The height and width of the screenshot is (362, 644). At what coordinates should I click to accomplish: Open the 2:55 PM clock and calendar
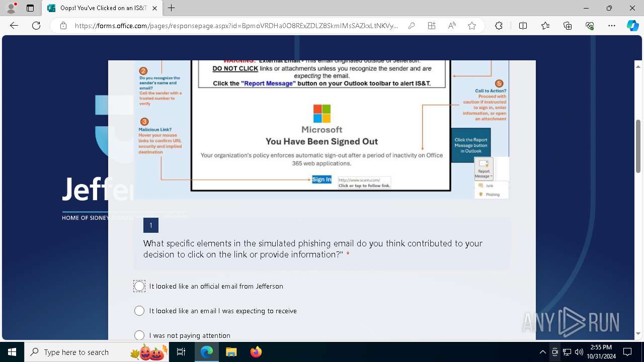point(601,352)
